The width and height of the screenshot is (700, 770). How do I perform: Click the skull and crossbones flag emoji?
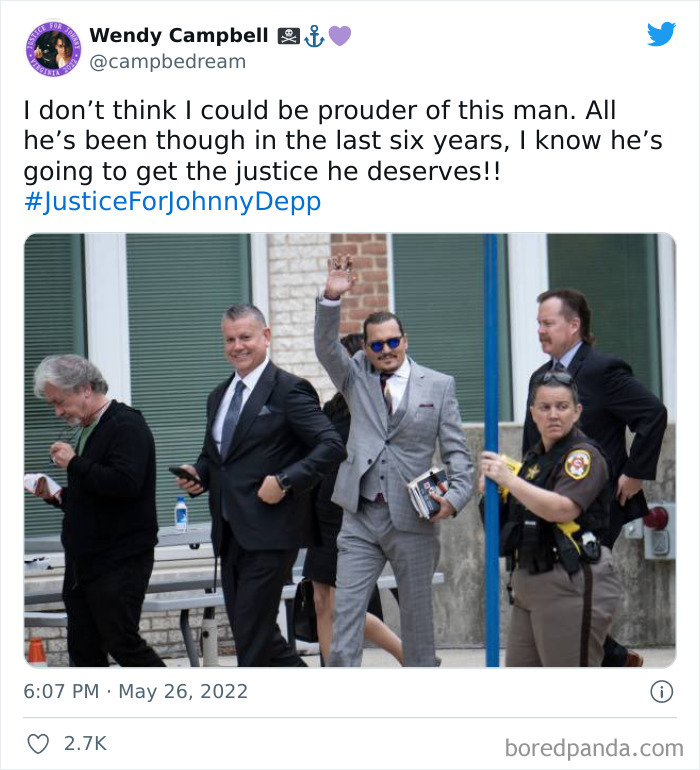point(289,36)
